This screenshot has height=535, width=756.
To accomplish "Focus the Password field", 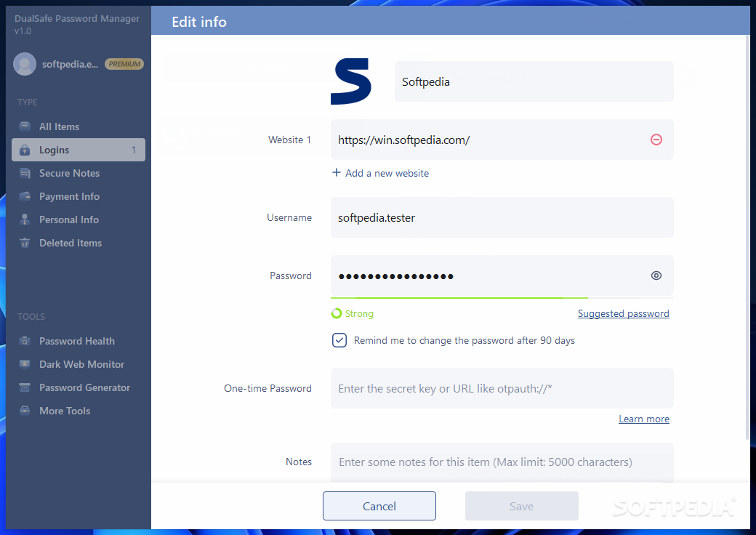I will coord(502,275).
